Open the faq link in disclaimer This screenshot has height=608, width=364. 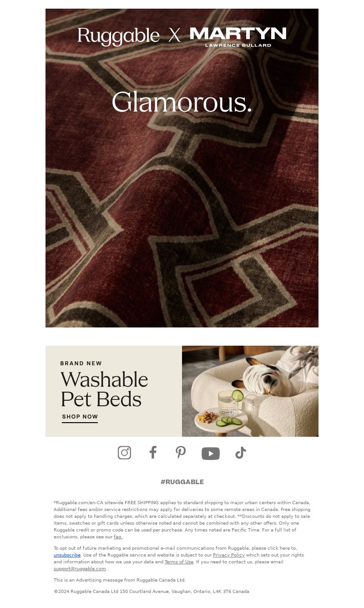coord(118,537)
